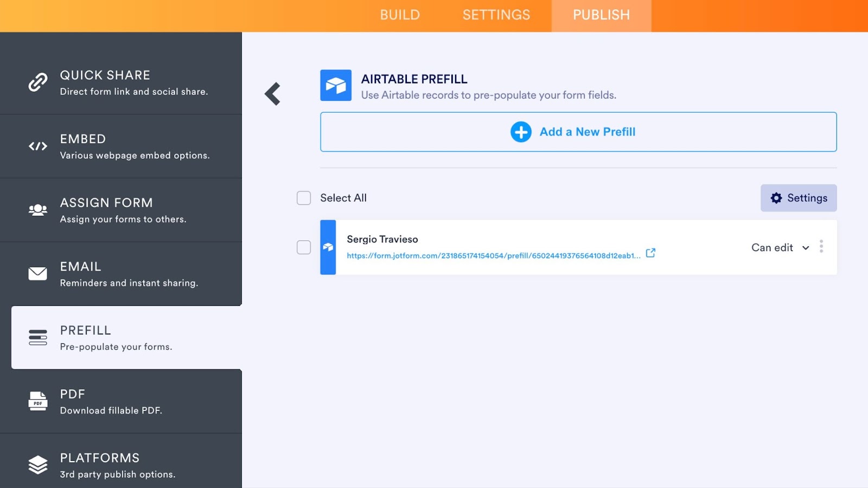Check the Select All checkbox
This screenshot has width=868, height=488.
304,198
